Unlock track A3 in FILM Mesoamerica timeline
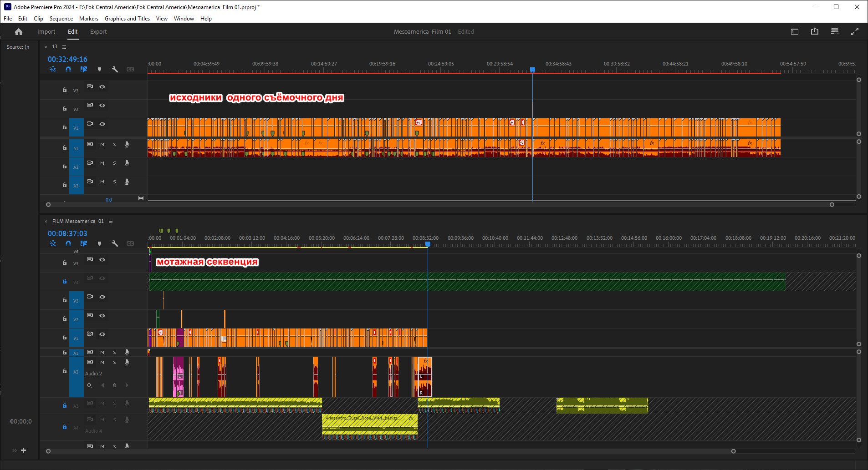 pos(65,405)
